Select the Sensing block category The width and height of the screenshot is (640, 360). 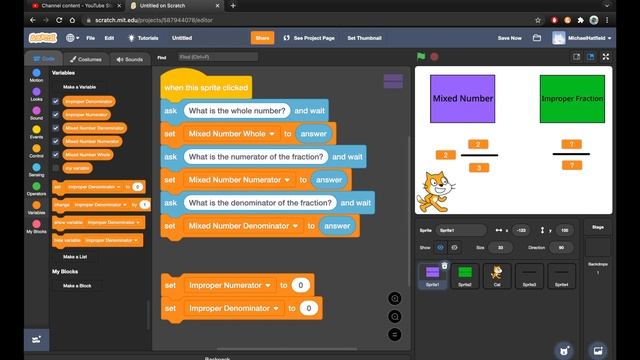point(36,170)
